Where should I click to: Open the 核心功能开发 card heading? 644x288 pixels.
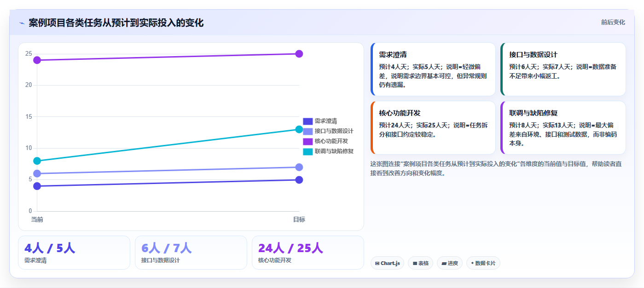400,113
